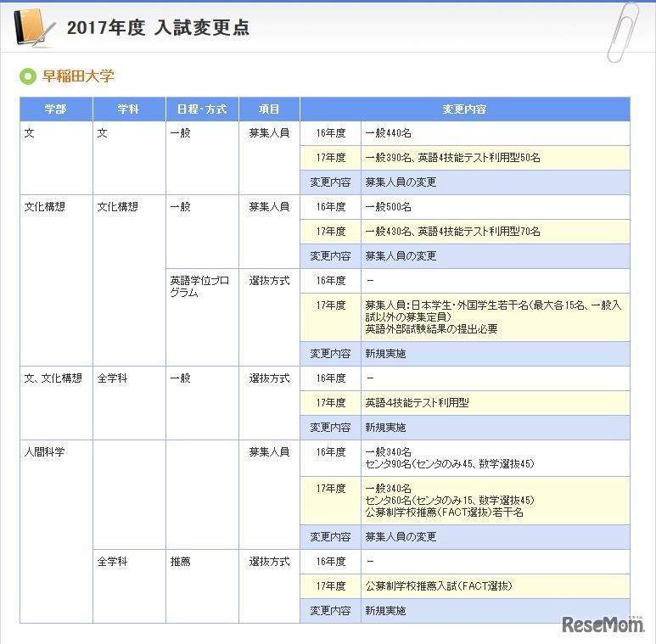Click the 17年度 label beside 英語4技能テスト利用型
Viewport: 656px width, 644px height.
click(330, 403)
